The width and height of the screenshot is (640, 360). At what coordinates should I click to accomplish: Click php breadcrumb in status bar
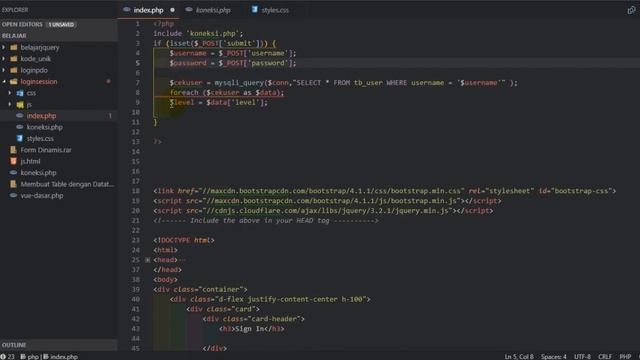point(30,356)
